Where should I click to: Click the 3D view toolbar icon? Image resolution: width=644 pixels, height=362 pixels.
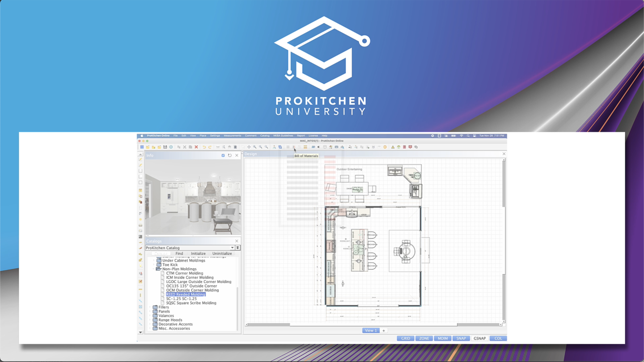(313, 147)
